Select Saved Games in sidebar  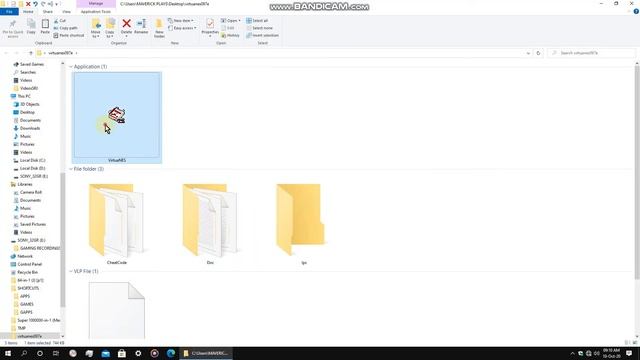pyautogui.click(x=31, y=64)
